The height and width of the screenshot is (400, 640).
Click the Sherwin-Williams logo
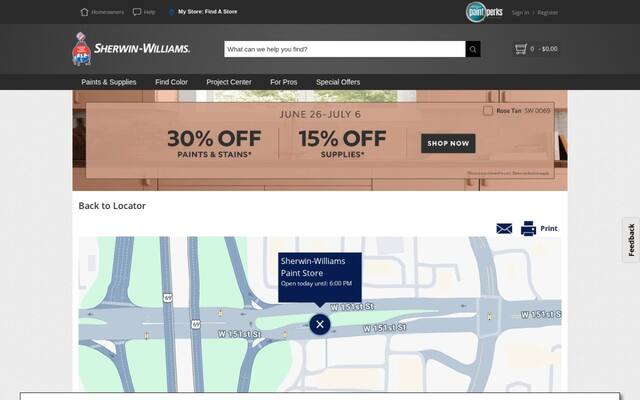click(x=131, y=49)
